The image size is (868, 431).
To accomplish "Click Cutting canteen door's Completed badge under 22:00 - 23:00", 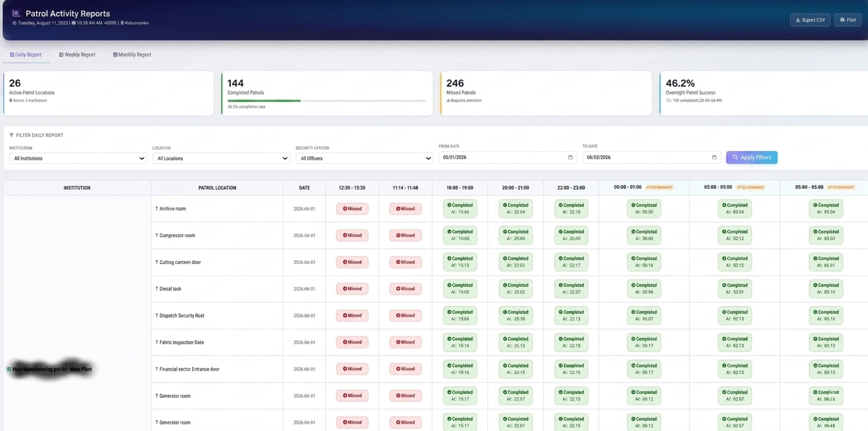I will click(571, 262).
